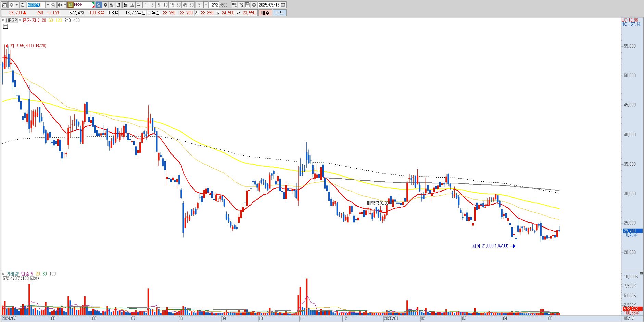Click the HPSP chart title label
The image size is (644, 322).
click(11, 20)
